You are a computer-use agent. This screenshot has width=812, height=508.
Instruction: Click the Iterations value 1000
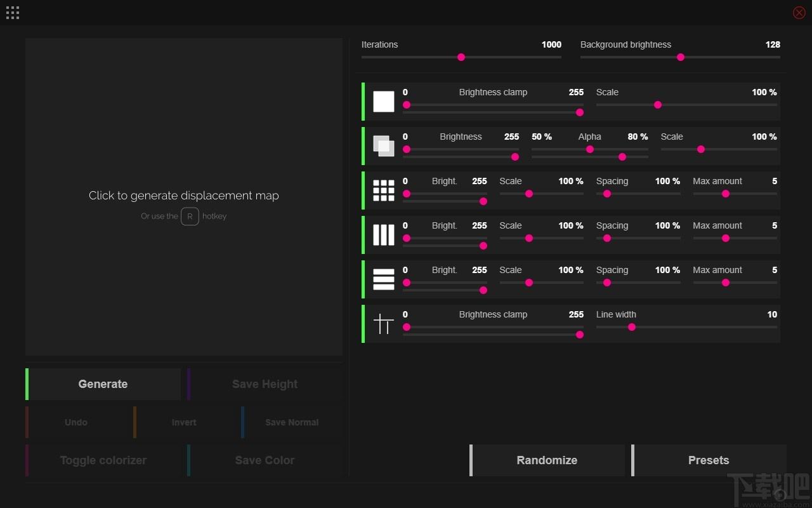tap(551, 44)
